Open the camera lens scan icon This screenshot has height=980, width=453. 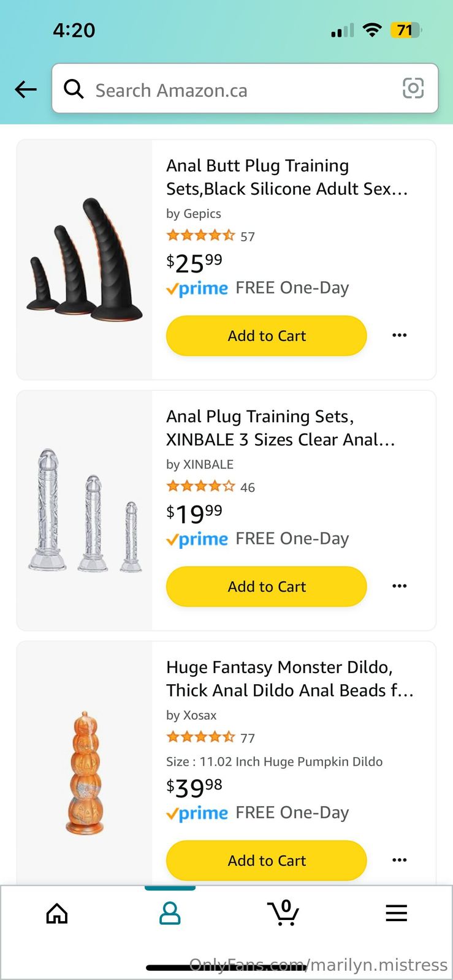[413, 89]
